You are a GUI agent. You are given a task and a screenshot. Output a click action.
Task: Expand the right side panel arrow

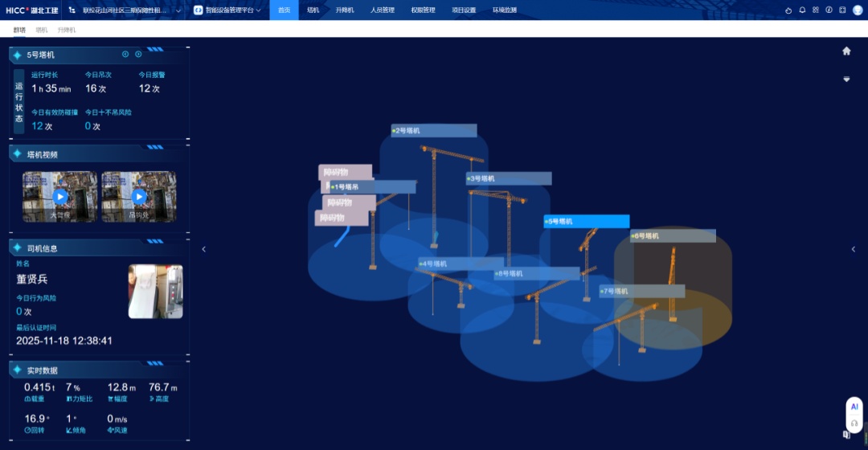click(x=854, y=249)
